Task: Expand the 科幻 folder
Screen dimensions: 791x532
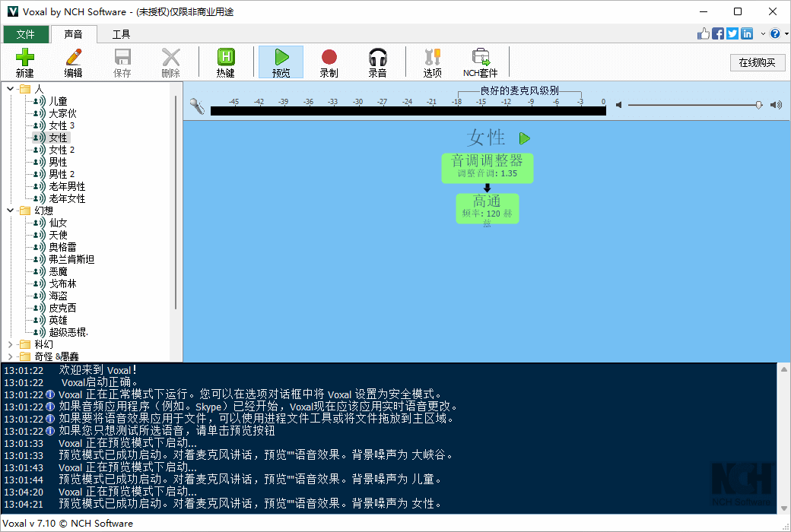Action: pyautogui.click(x=10, y=344)
